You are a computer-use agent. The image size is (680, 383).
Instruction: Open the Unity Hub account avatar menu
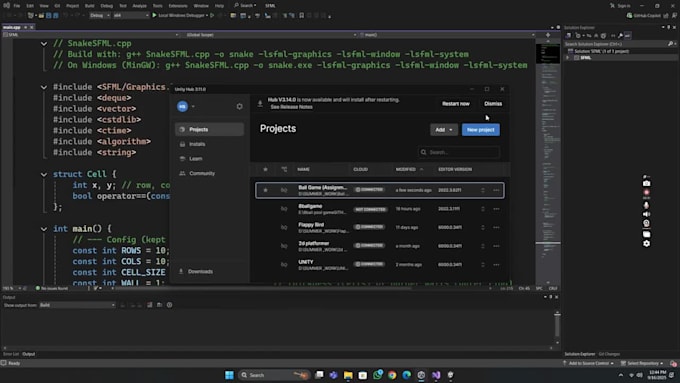point(183,106)
